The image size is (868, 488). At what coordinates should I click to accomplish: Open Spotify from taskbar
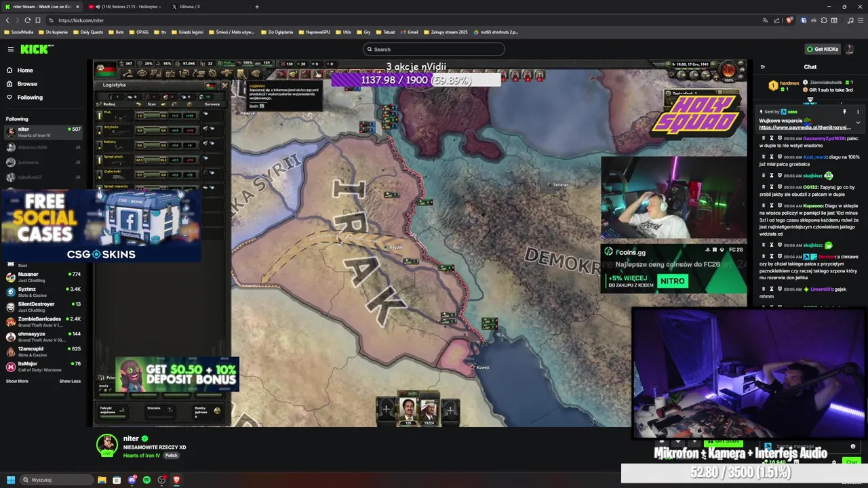coord(146,480)
